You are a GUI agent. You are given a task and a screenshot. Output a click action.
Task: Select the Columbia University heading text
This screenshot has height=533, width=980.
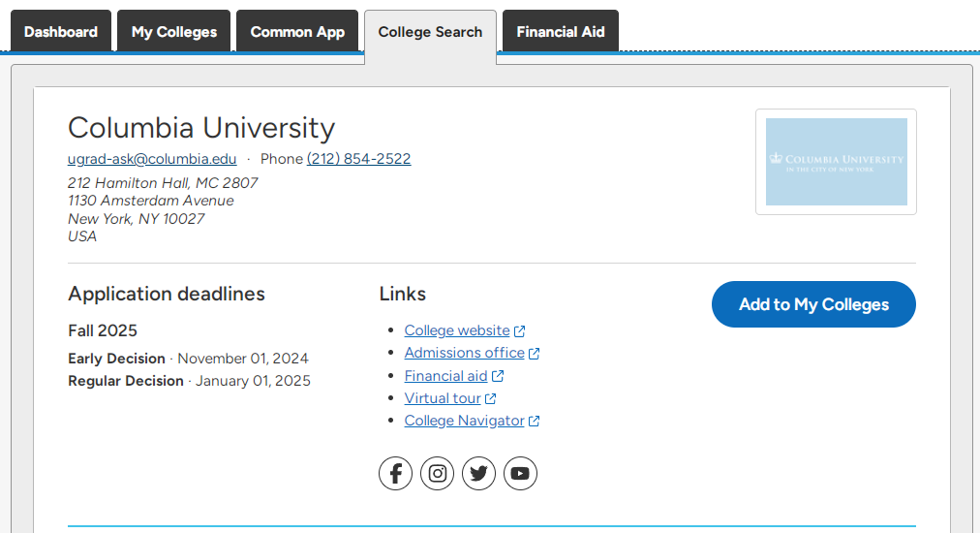click(x=201, y=128)
